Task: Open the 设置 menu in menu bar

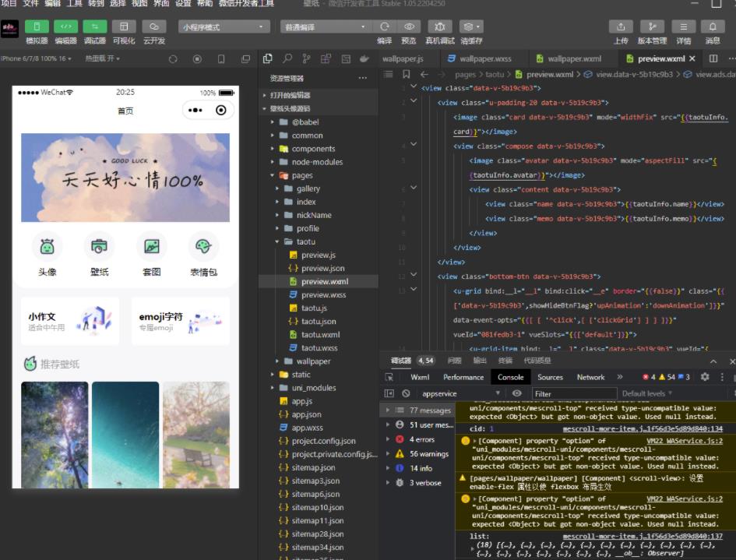Action: pos(182,5)
